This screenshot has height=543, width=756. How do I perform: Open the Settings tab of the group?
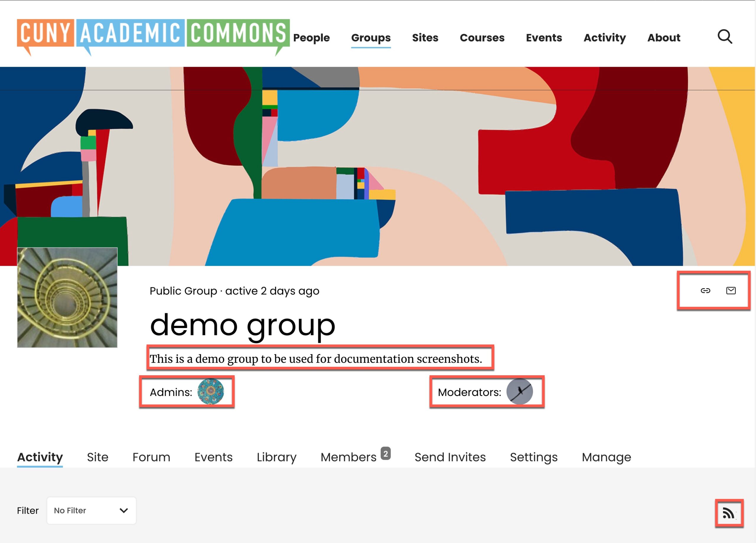[x=533, y=457]
